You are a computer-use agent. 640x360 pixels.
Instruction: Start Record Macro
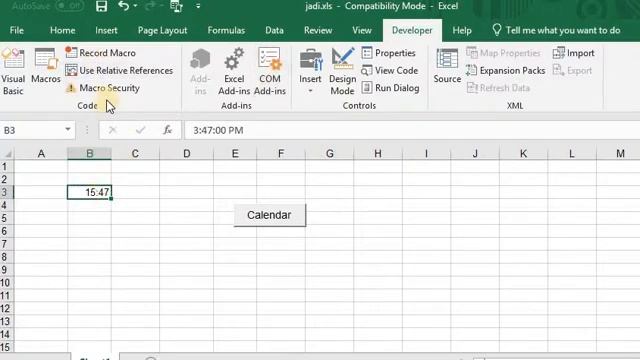click(x=100, y=53)
